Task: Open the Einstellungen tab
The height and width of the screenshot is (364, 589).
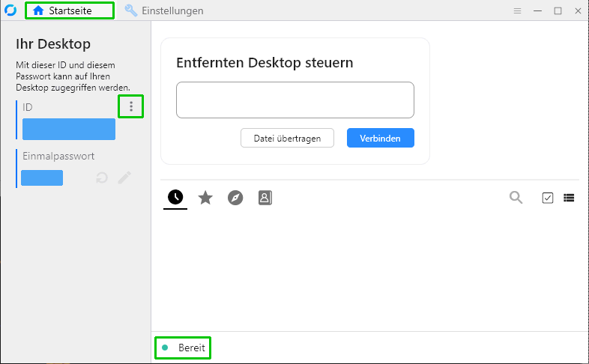Action: coord(163,11)
